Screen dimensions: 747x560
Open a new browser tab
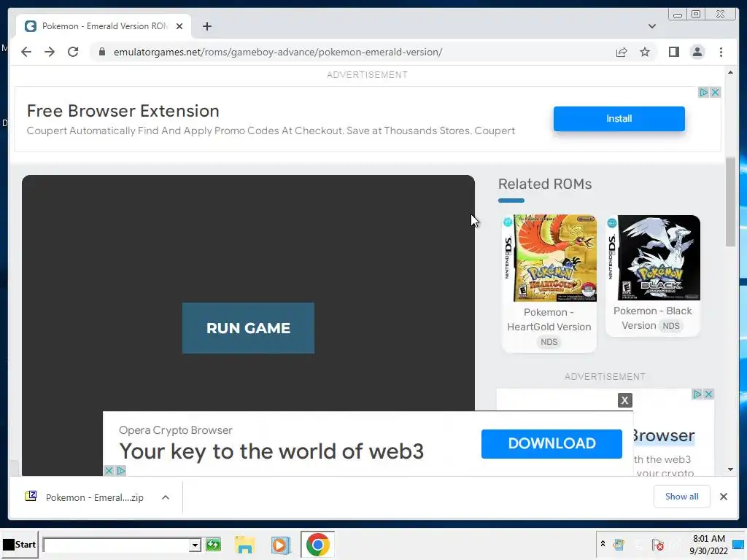click(206, 26)
